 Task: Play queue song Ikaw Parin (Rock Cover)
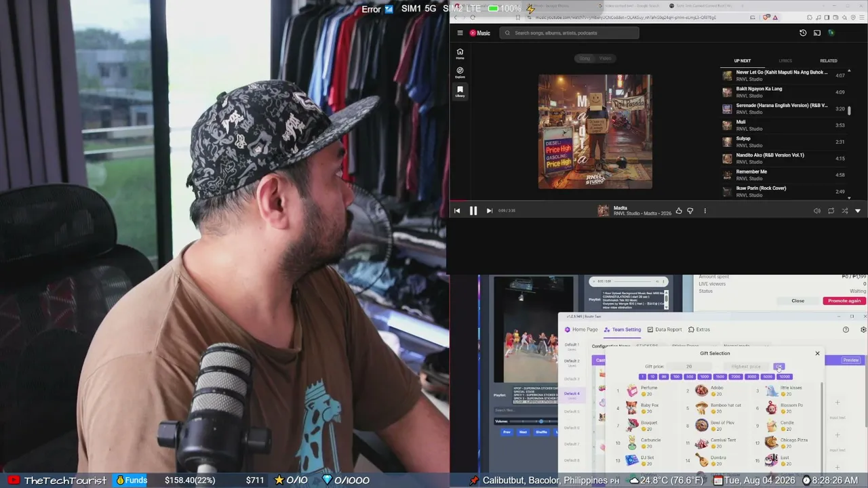783,191
